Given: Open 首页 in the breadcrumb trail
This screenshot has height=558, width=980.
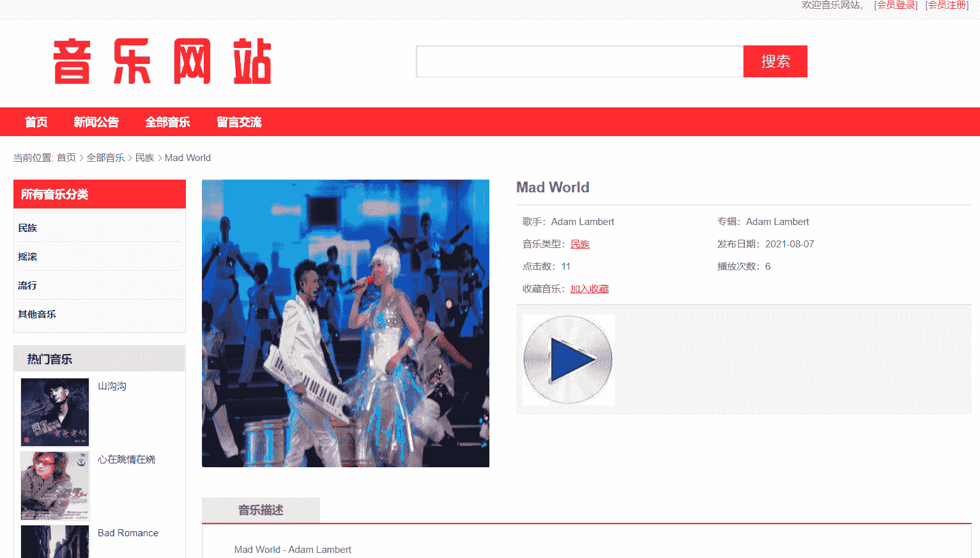Looking at the screenshot, I should pos(66,158).
